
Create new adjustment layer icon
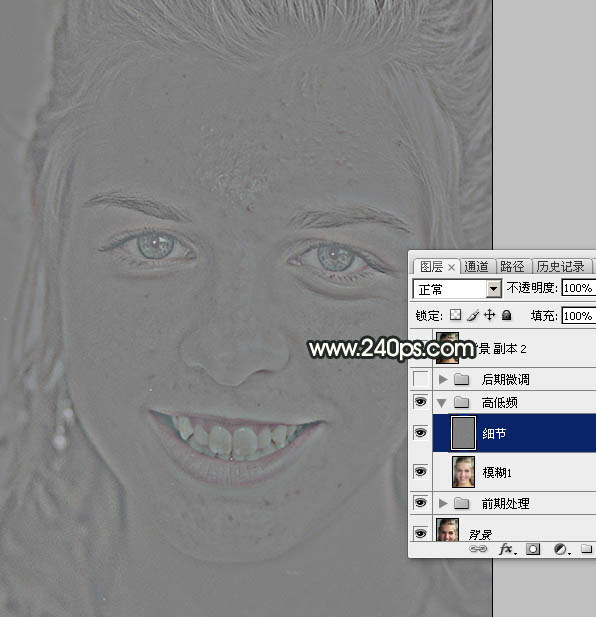coord(560,549)
